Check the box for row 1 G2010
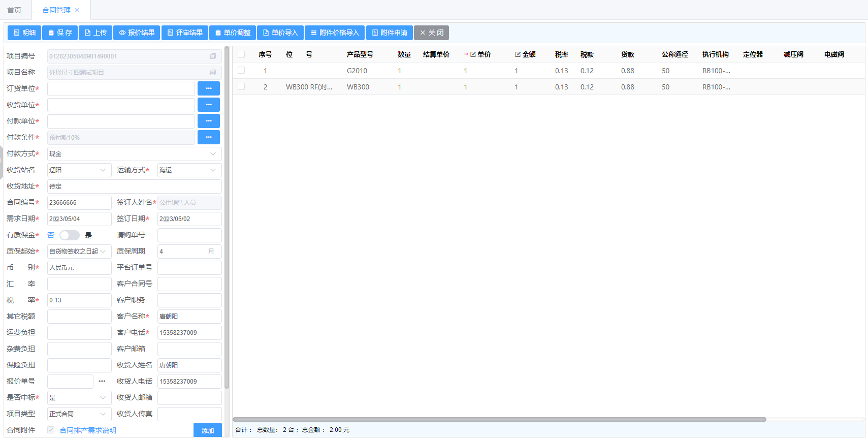868x438 pixels. coord(241,71)
